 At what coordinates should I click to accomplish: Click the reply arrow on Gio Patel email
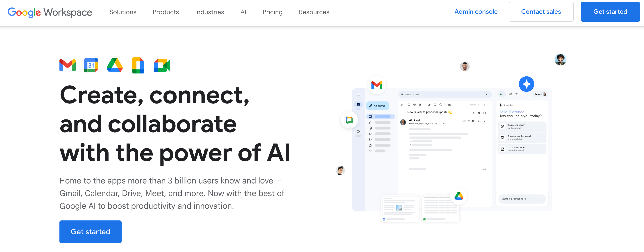pyautogui.click(x=479, y=121)
